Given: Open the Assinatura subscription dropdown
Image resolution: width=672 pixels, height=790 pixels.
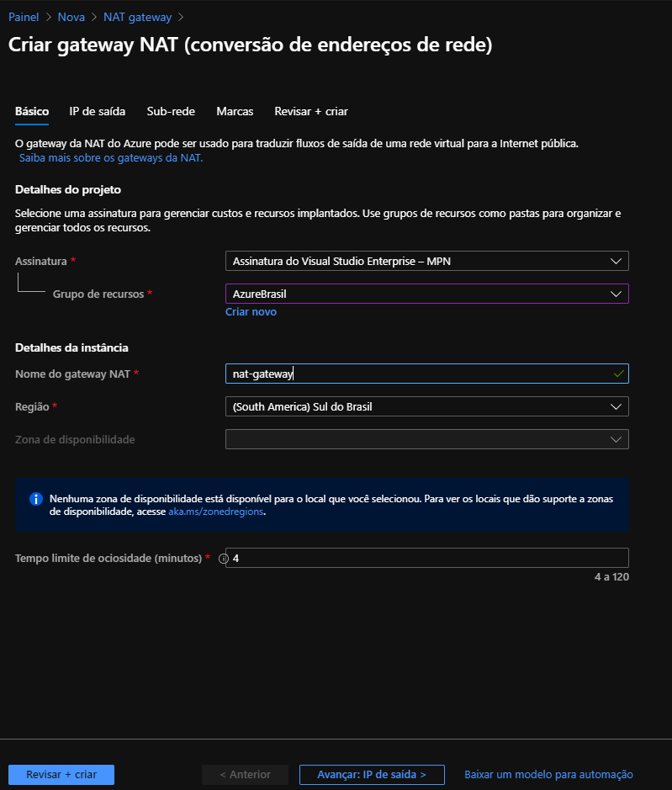Looking at the screenshot, I should (x=426, y=261).
